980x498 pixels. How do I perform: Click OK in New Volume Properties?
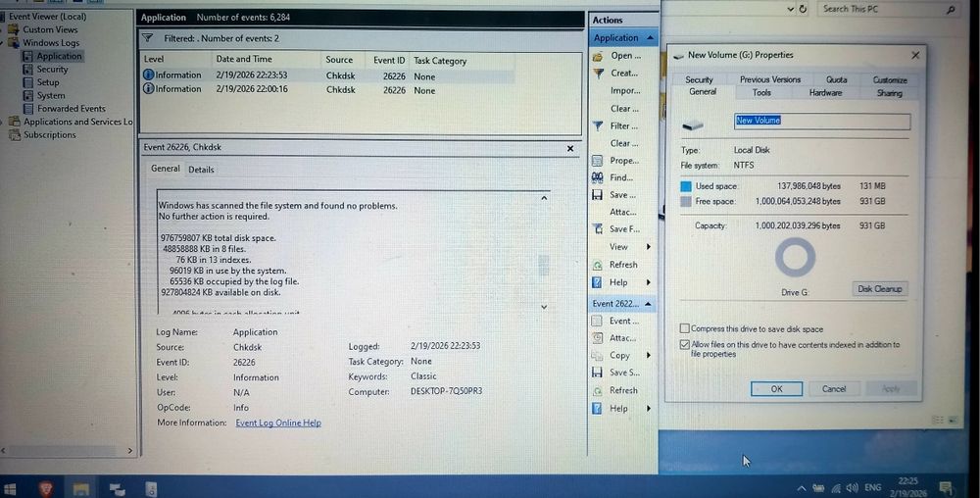click(x=776, y=388)
